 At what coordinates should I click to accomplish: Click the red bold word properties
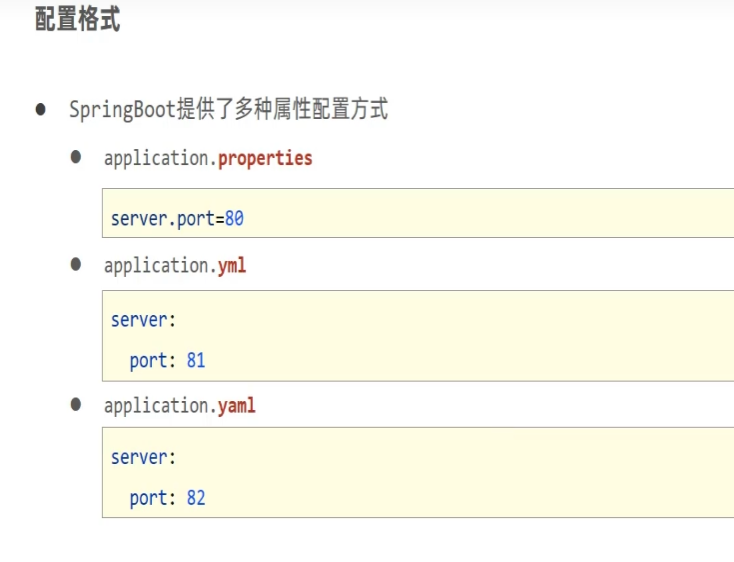pos(265,158)
